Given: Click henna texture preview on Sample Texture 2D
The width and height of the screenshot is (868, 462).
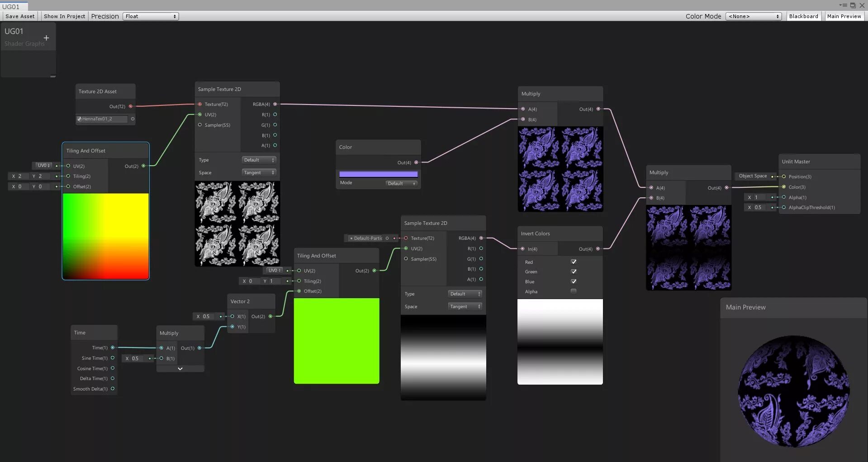Looking at the screenshot, I should click(237, 224).
